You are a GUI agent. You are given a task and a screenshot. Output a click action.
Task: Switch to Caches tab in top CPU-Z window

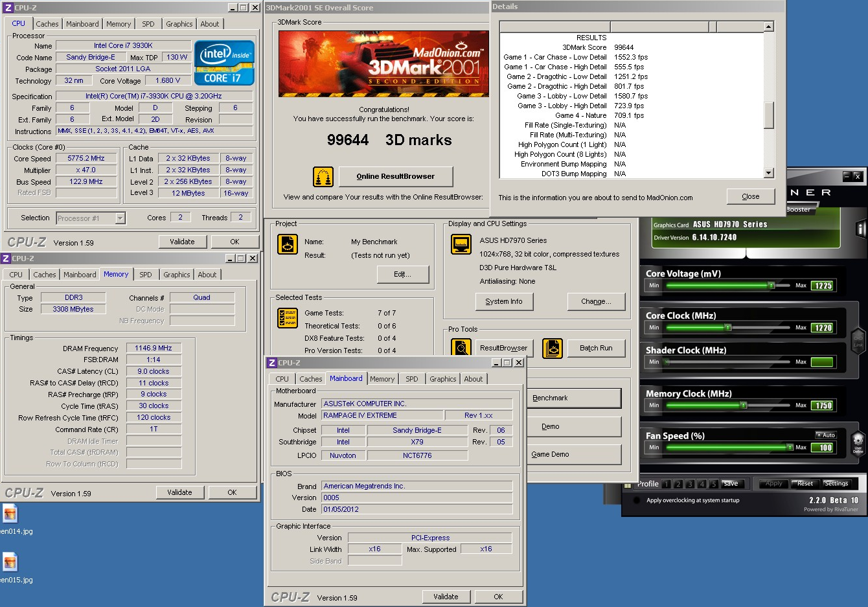click(47, 24)
